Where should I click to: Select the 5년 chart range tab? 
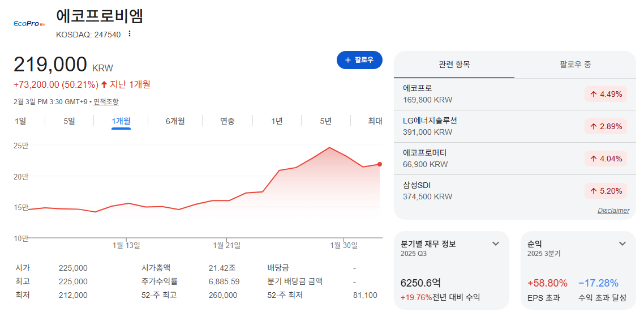tap(326, 121)
